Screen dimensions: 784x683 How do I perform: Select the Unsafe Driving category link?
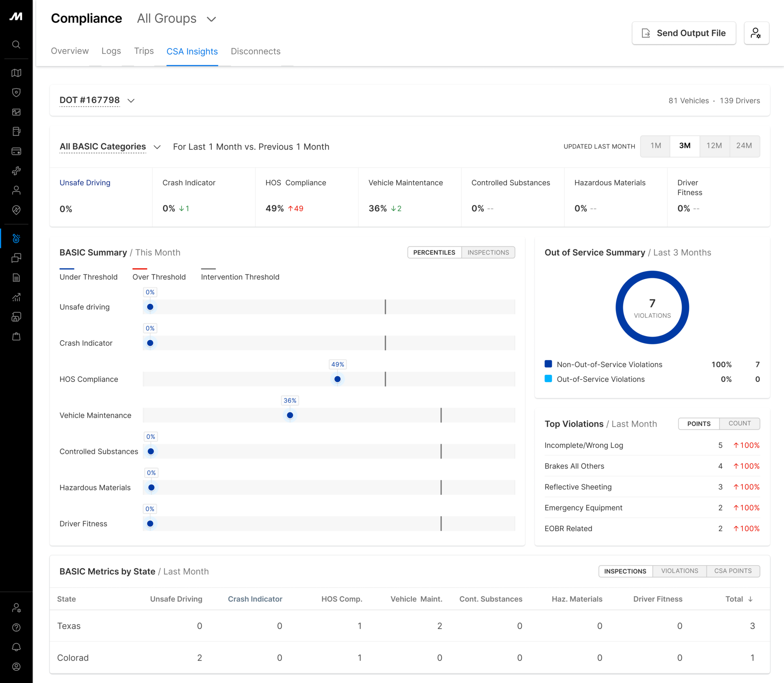click(x=85, y=182)
